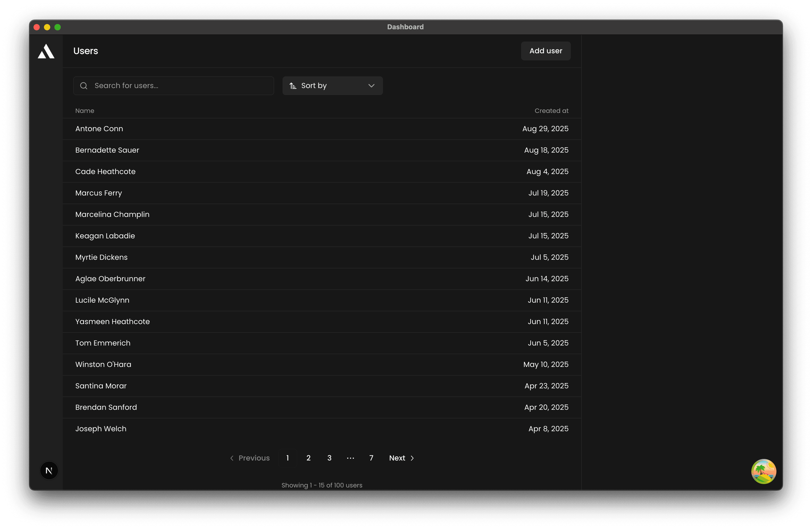Image resolution: width=812 pixels, height=529 pixels.
Task: Click the Aug 4, 2025 date
Action: [547, 172]
